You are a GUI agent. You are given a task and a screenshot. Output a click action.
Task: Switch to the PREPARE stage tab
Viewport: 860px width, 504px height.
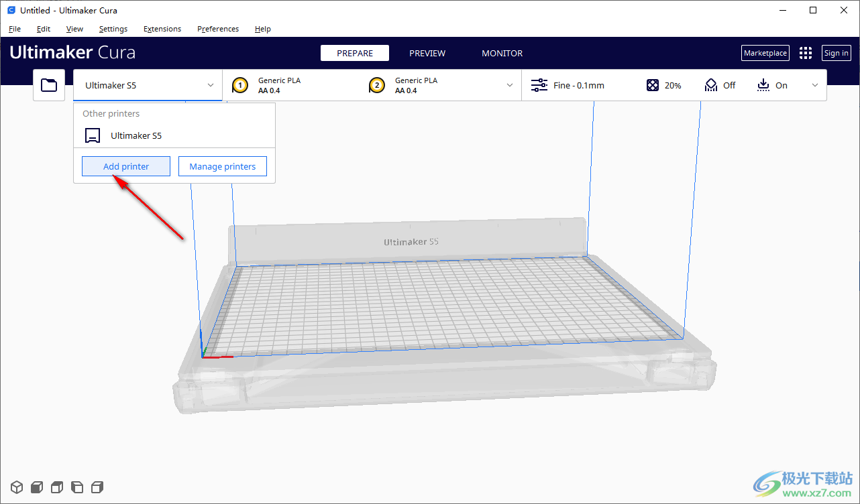pos(355,53)
